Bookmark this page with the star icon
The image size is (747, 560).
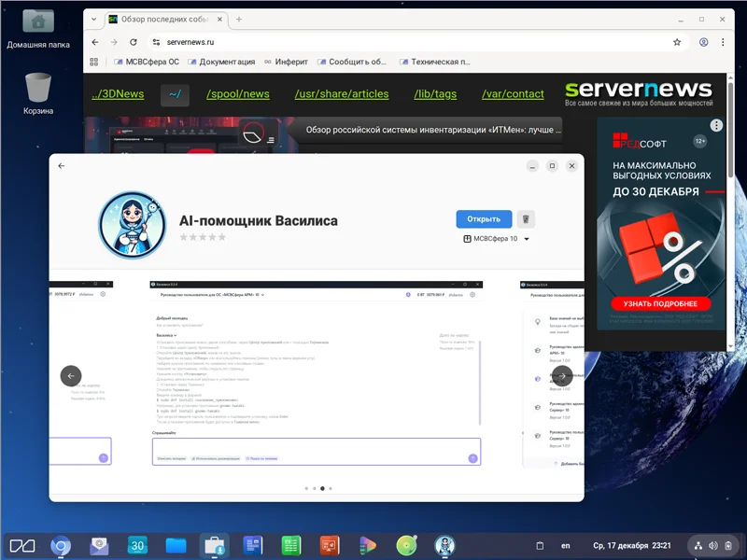pos(677,42)
